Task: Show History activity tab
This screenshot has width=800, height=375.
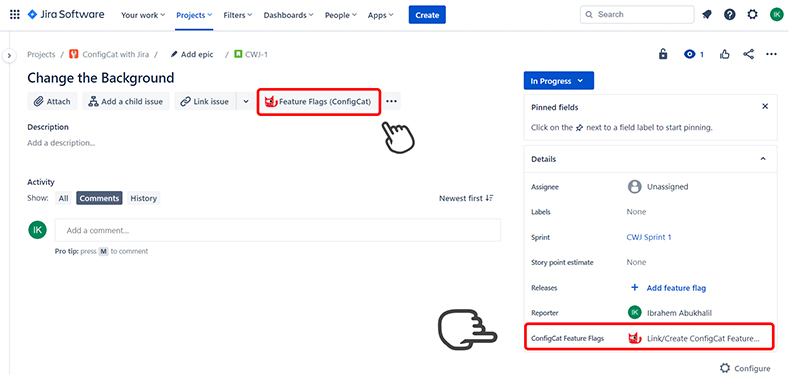Action: coord(143,198)
